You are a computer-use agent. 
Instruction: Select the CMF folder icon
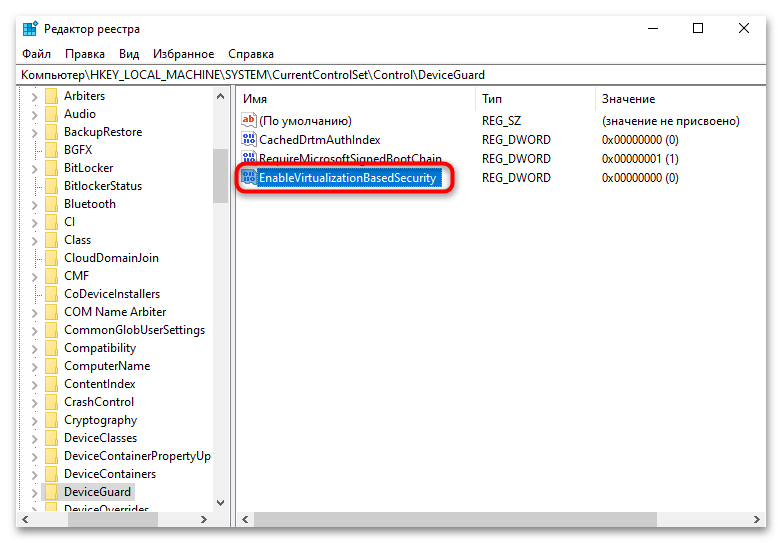coord(51,276)
